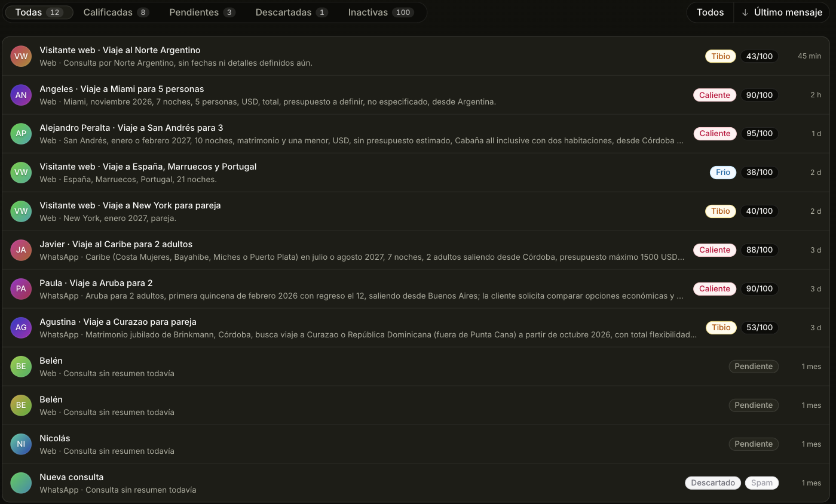The width and height of the screenshot is (836, 504).
Task: Open Viaje a New York para pareja
Action: (x=416, y=211)
